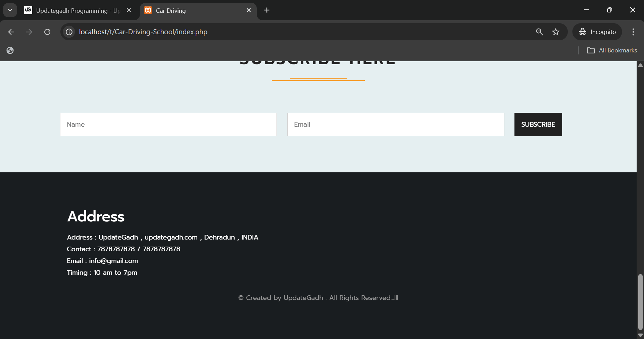Open the tab search chevron
This screenshot has width=644, height=339.
tap(10, 10)
